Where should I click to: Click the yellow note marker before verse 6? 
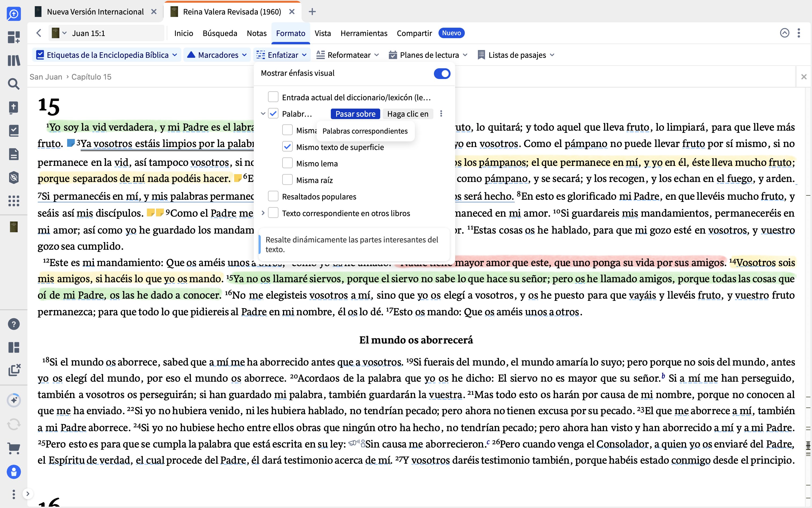pyautogui.click(x=238, y=178)
